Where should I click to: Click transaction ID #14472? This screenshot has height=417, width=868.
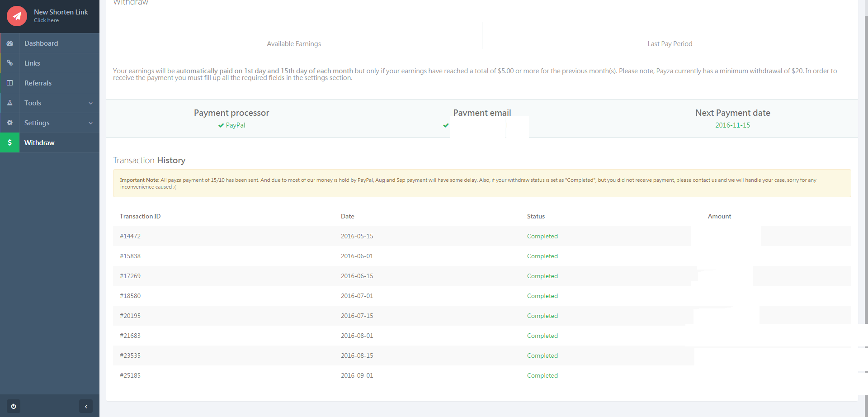coord(130,236)
